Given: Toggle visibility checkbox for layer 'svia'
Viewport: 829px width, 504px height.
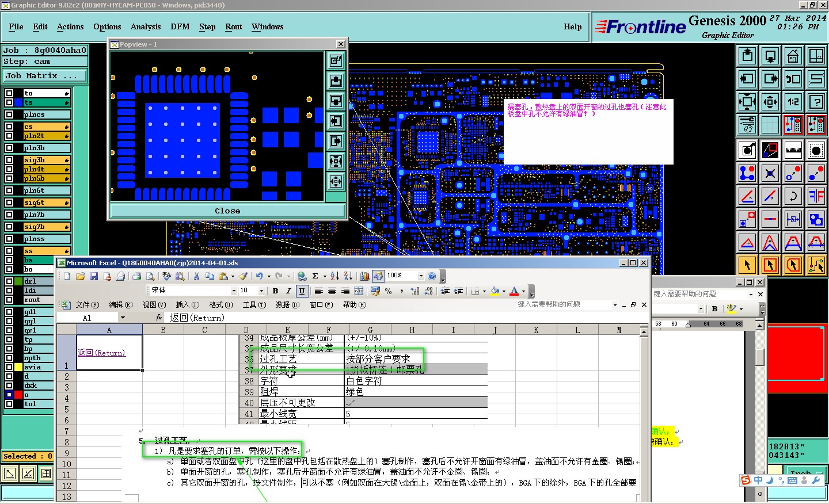Looking at the screenshot, I should (9, 367).
